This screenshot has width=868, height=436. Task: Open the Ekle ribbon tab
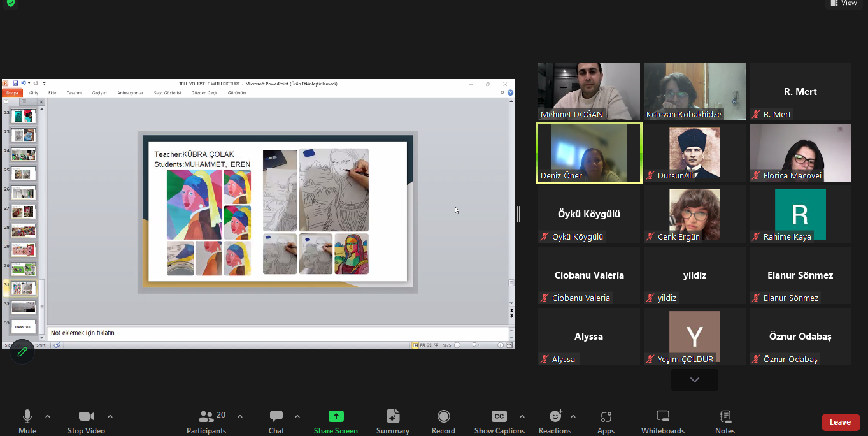coord(52,93)
